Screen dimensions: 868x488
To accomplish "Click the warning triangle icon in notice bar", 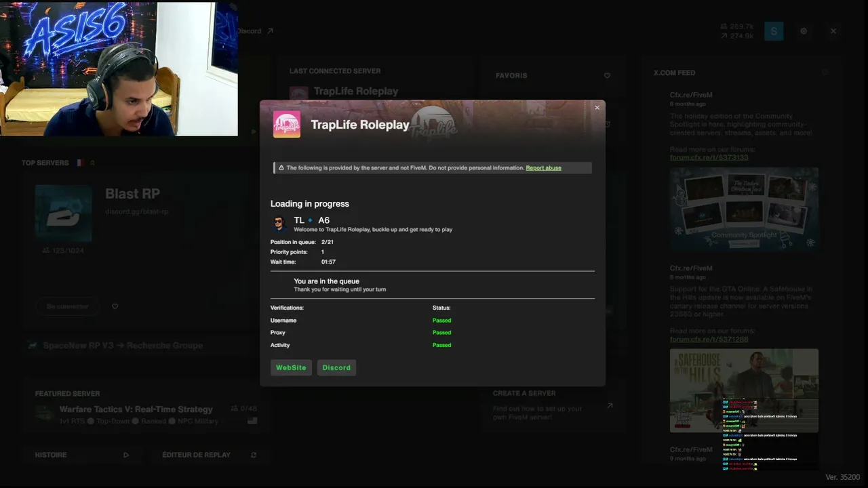I will tap(281, 167).
